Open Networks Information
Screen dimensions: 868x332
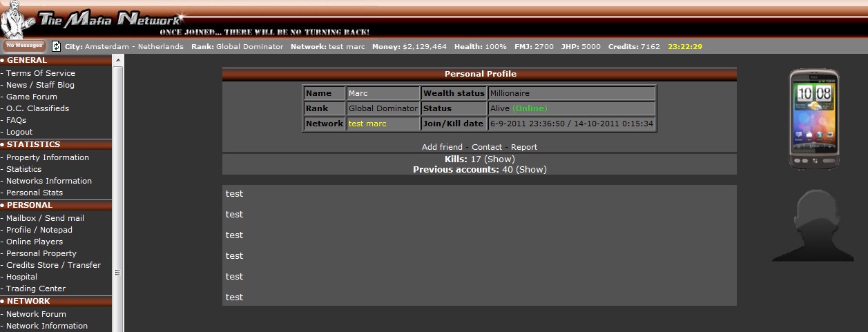(x=49, y=181)
